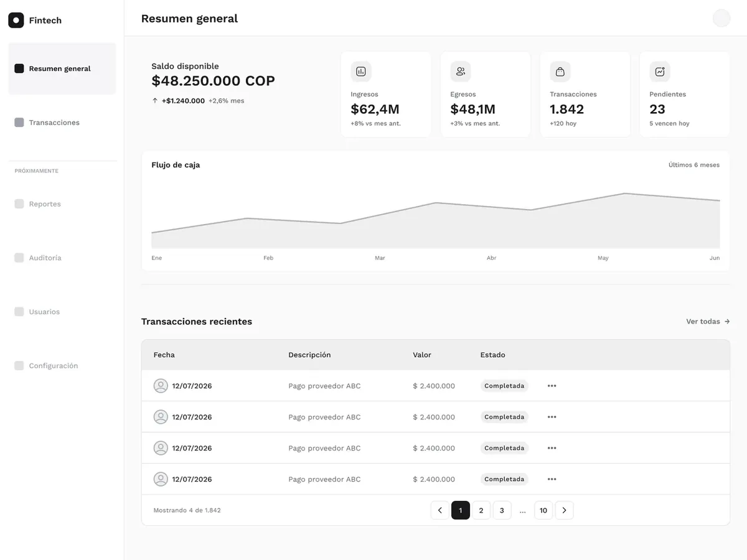Click the avatar icon in the third transaction row
This screenshot has width=747, height=560.
coord(161,448)
